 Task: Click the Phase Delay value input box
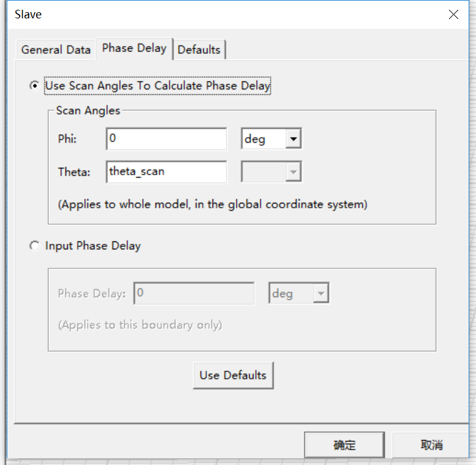(x=194, y=293)
